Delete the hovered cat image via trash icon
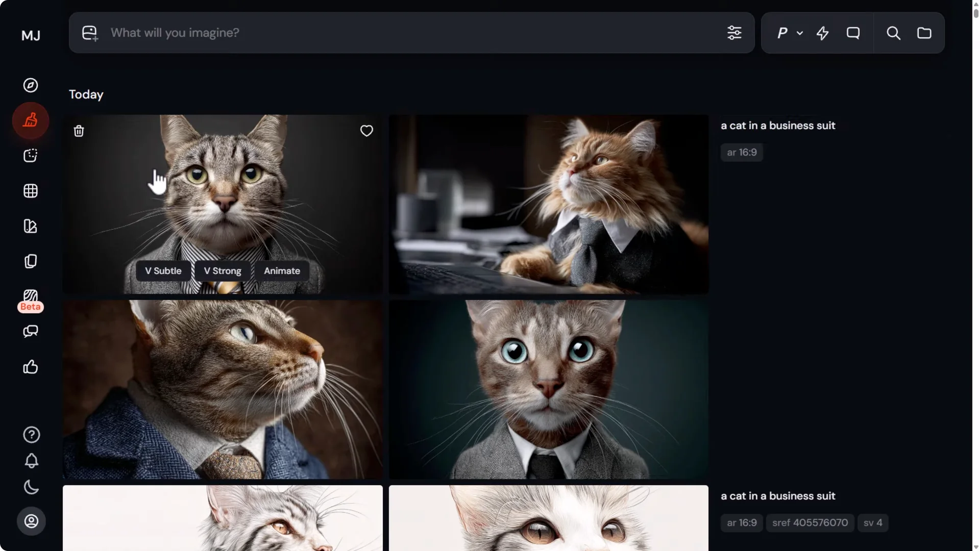 (79, 131)
